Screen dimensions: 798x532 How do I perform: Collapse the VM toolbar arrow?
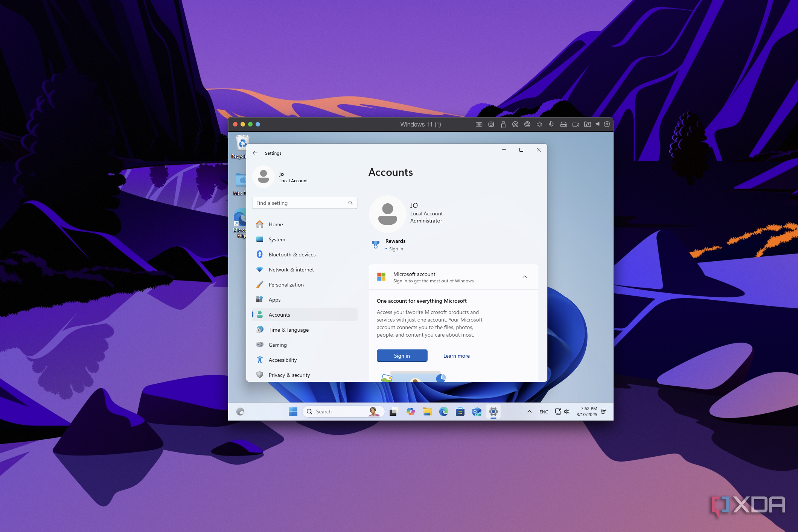597,124
